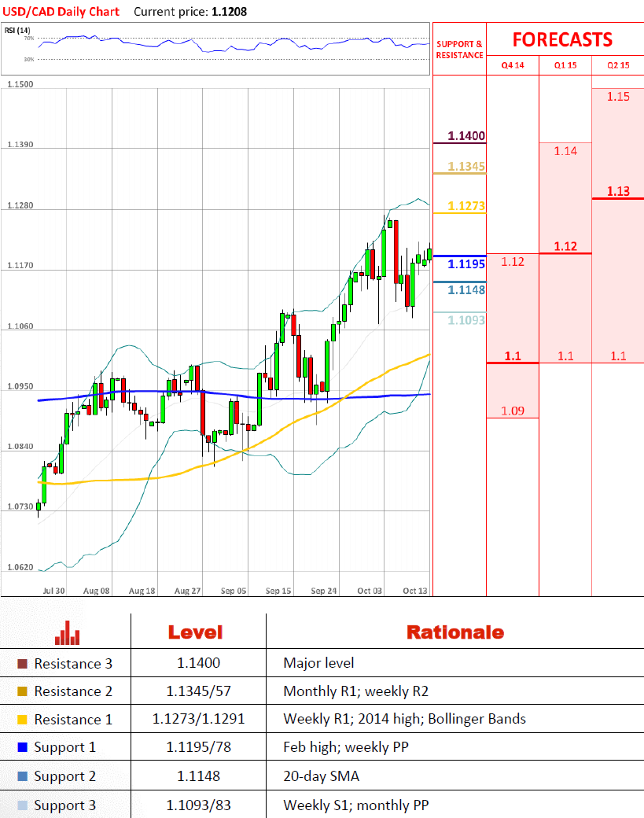
Task: Click the bold 1.1 forecast in Q4 14
Action: click(x=513, y=356)
